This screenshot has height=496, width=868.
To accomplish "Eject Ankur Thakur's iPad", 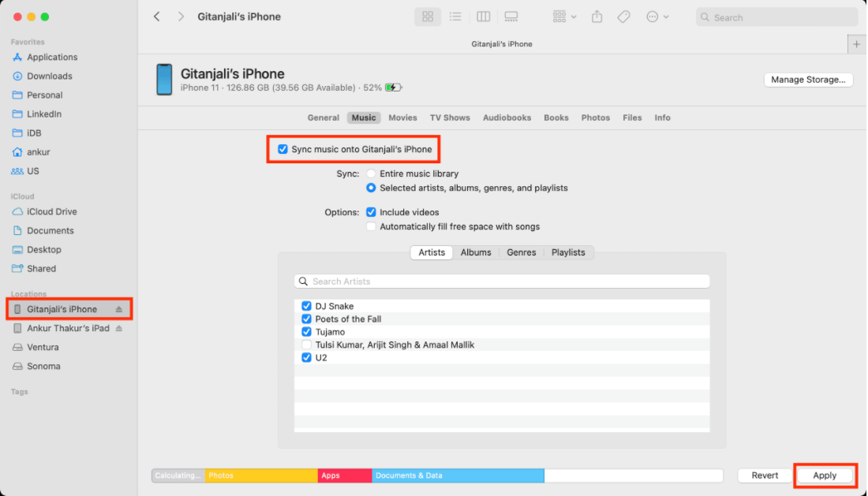I will tap(119, 328).
